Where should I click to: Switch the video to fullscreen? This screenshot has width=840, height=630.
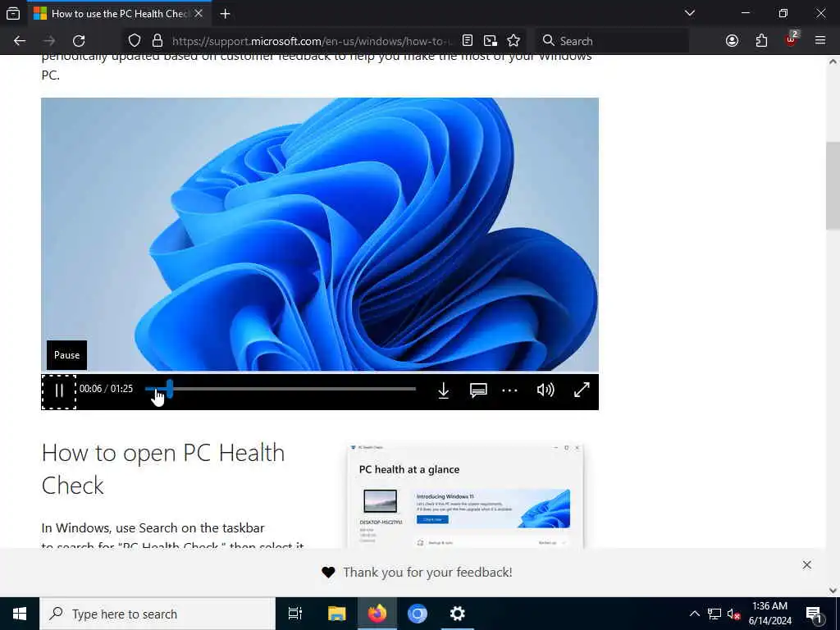pos(582,390)
